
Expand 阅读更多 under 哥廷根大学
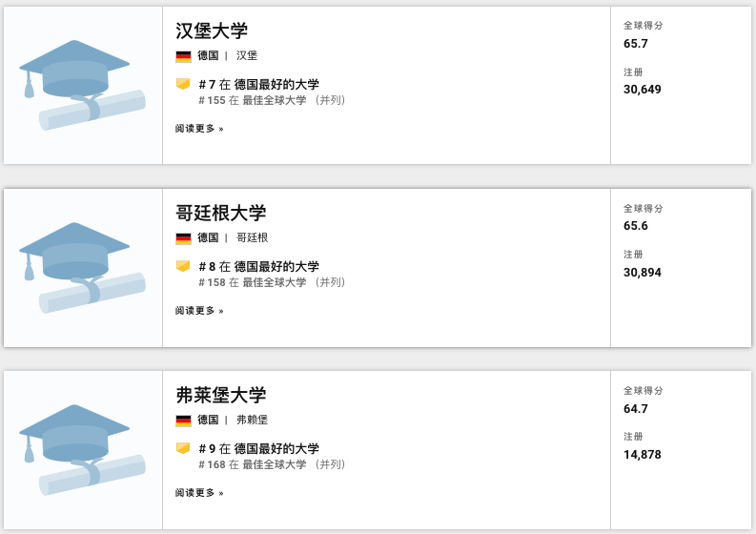(199, 310)
